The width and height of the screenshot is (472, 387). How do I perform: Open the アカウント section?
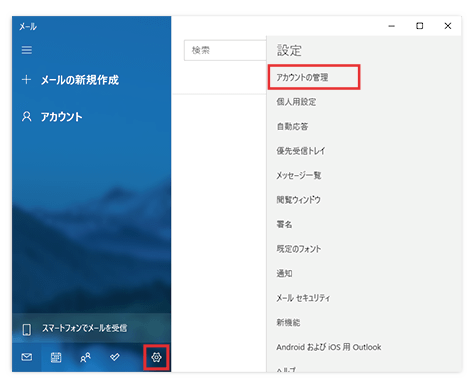[x=61, y=117]
